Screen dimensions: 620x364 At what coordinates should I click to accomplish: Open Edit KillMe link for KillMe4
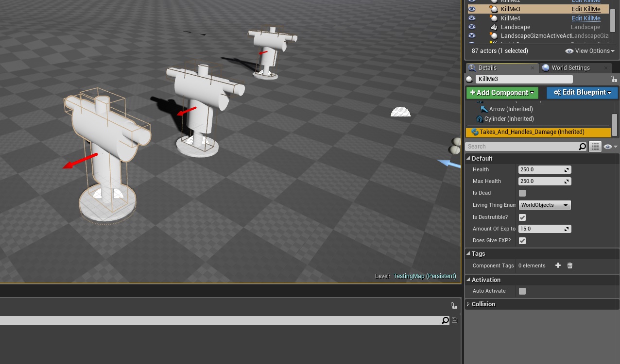point(586,18)
